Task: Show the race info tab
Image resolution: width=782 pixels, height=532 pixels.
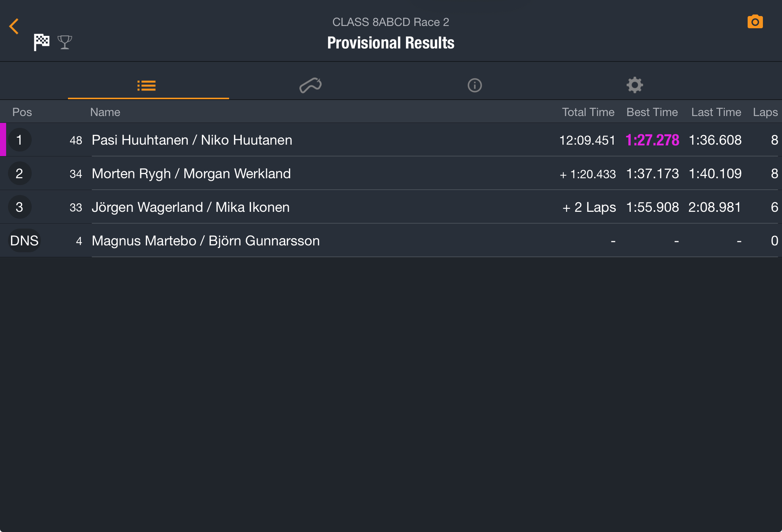Action: tap(475, 85)
